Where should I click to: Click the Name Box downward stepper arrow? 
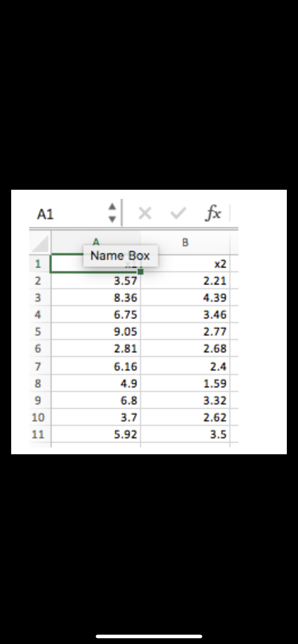pos(113,218)
